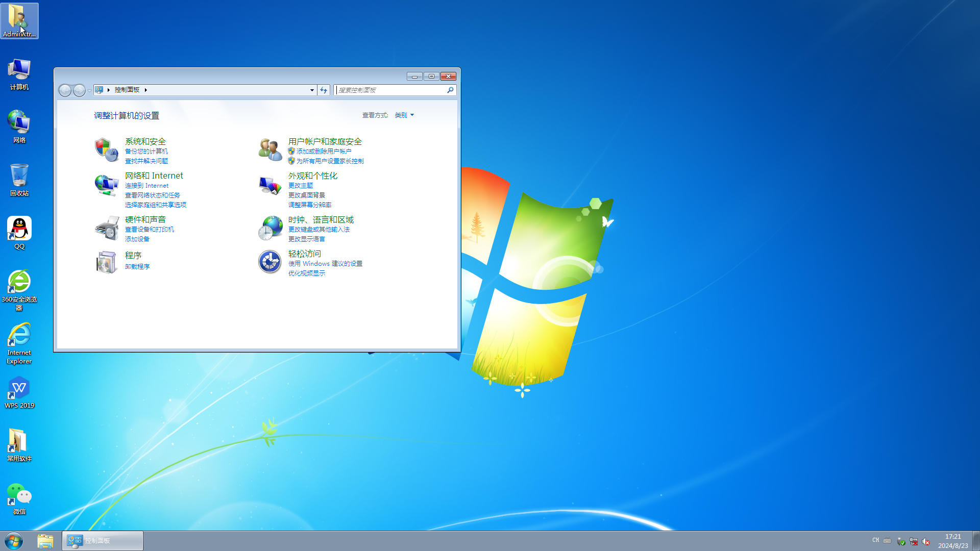Click the search magnifier icon
The image size is (980, 551).
[450, 90]
